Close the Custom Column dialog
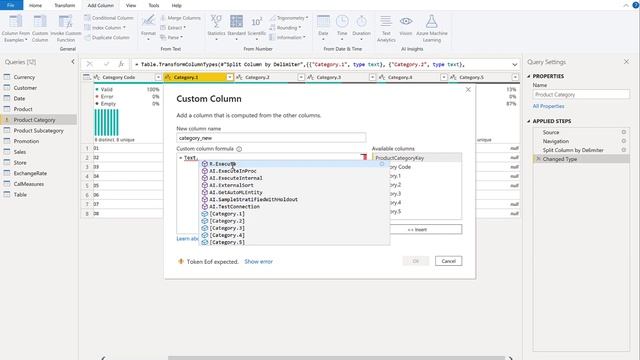640x360 pixels. pos(468,89)
